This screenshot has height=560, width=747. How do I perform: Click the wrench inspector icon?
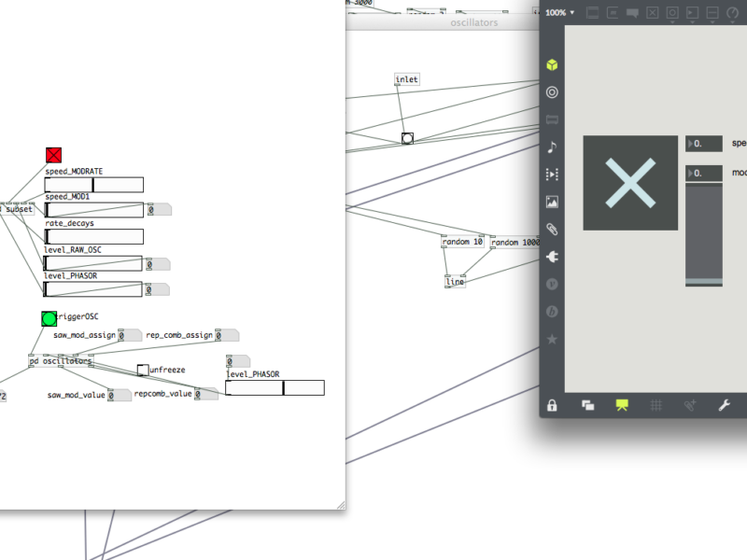click(723, 405)
